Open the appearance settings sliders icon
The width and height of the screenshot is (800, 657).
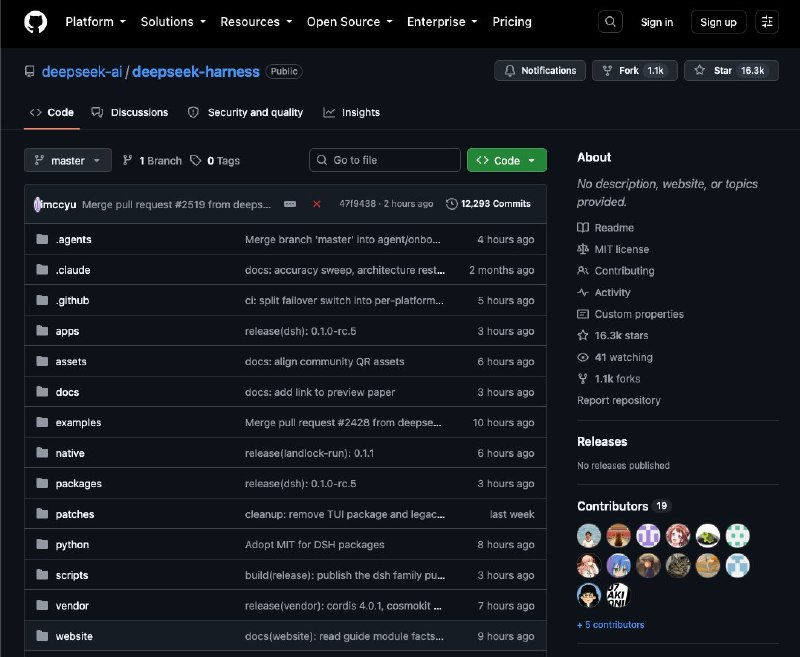pyautogui.click(x=767, y=22)
